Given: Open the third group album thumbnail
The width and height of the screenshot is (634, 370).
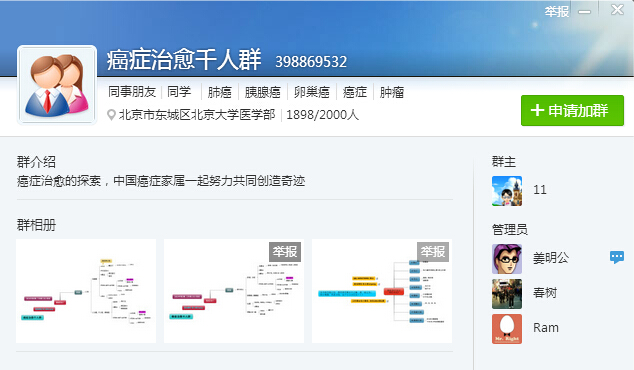Looking at the screenshot, I should click(382, 291).
